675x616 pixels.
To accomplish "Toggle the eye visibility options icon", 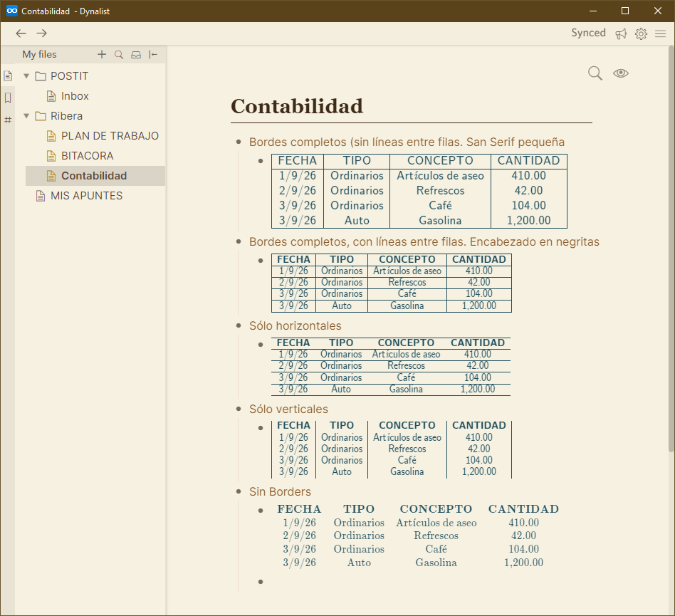I will pyautogui.click(x=620, y=73).
